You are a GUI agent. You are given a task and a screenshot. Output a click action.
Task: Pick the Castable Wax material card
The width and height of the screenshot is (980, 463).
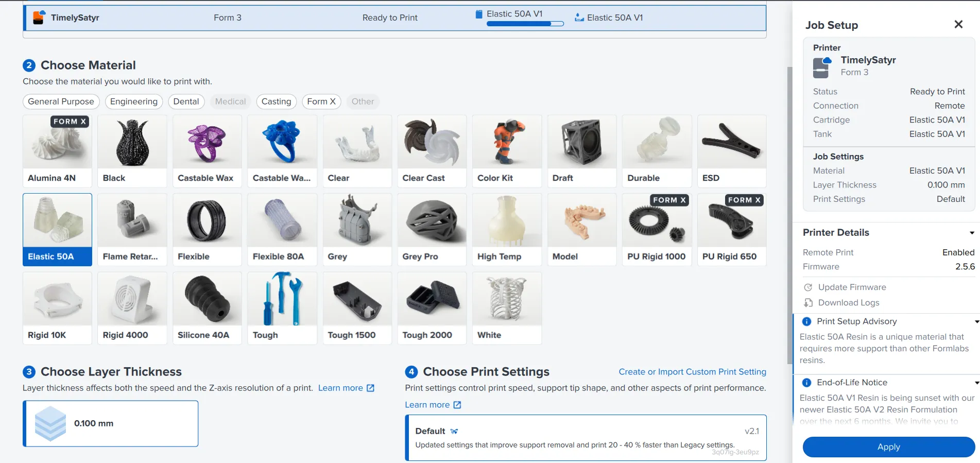[207, 151]
